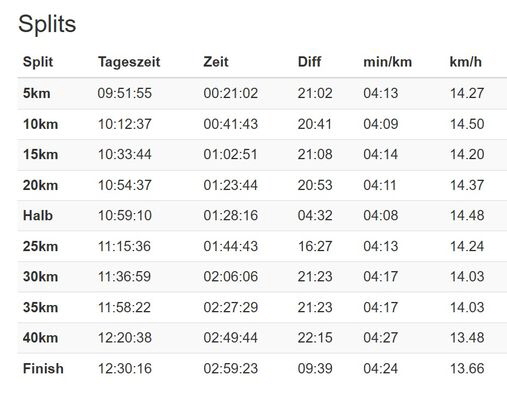The image size is (507, 400).
Task: Click the Zeit column header
Action: point(216,62)
